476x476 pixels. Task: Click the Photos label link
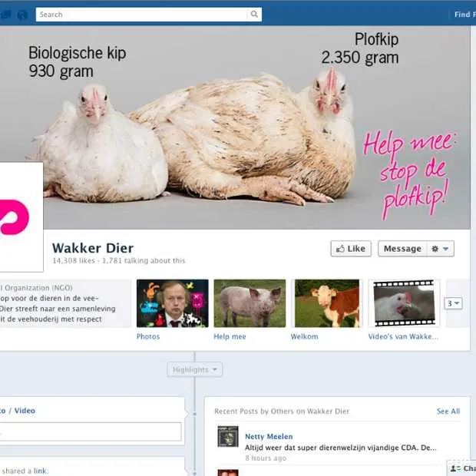(x=148, y=336)
